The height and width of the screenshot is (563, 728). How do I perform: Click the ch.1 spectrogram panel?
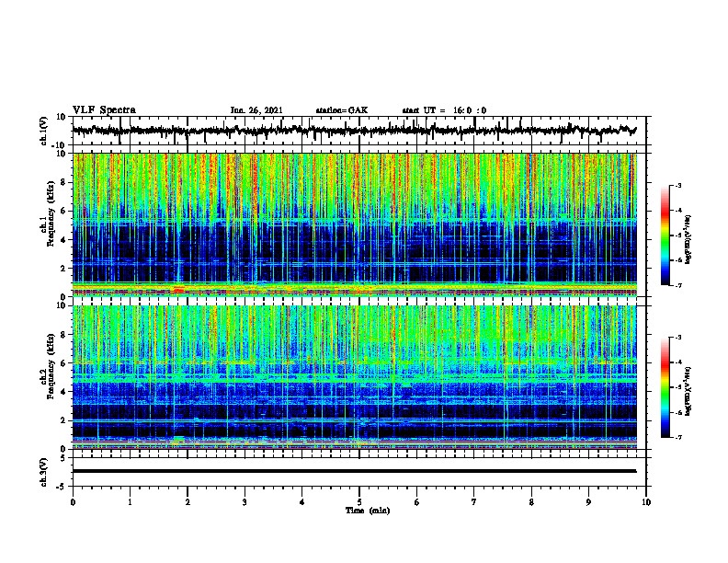(x=354, y=224)
